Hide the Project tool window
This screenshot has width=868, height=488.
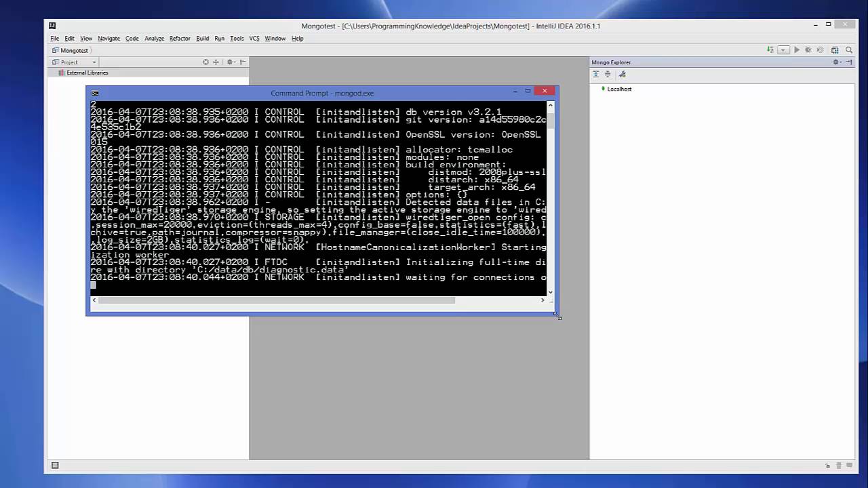(x=243, y=62)
